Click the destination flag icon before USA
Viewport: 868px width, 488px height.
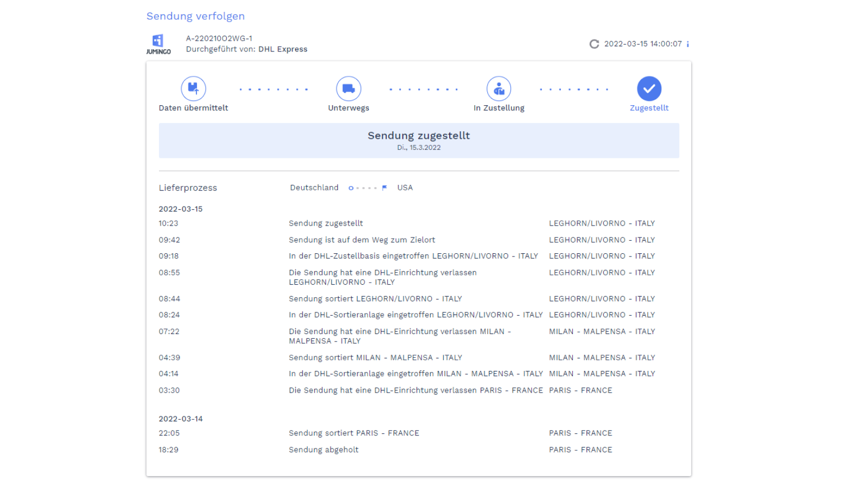click(x=384, y=188)
